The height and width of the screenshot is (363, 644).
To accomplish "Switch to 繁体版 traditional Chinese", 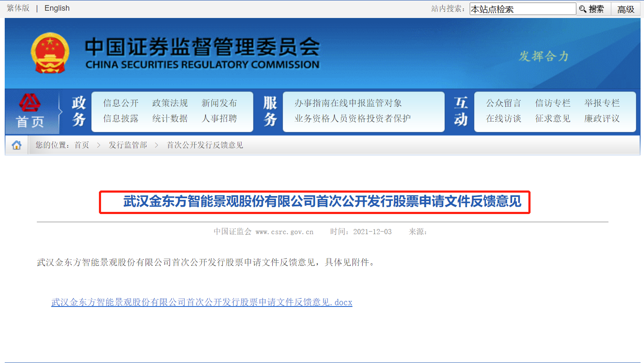I will click(x=18, y=8).
